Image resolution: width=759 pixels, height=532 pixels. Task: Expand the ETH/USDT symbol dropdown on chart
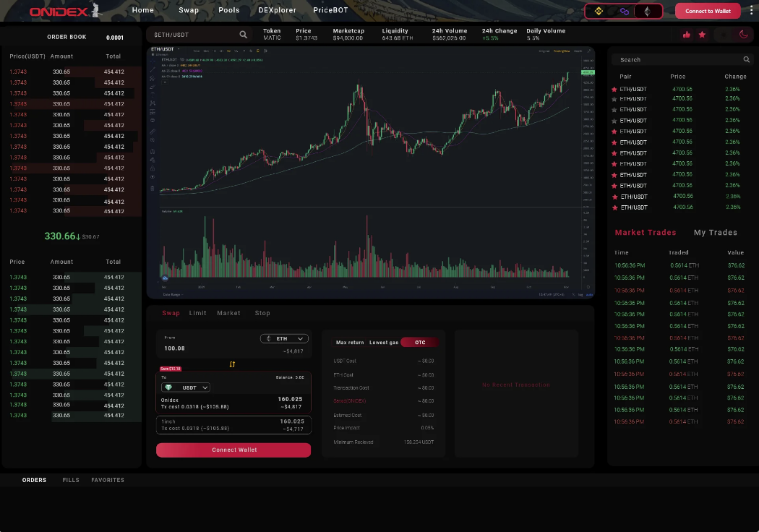pyautogui.click(x=179, y=49)
